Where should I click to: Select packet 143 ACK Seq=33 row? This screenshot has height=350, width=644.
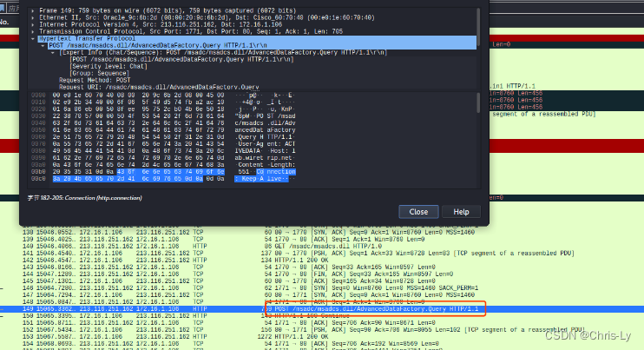click(322, 267)
